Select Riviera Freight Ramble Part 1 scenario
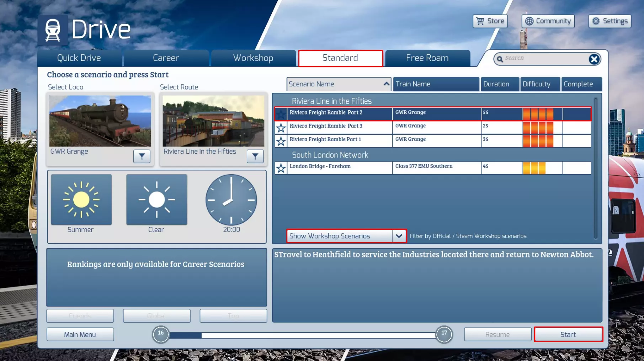The width and height of the screenshot is (644, 361). coord(433,141)
